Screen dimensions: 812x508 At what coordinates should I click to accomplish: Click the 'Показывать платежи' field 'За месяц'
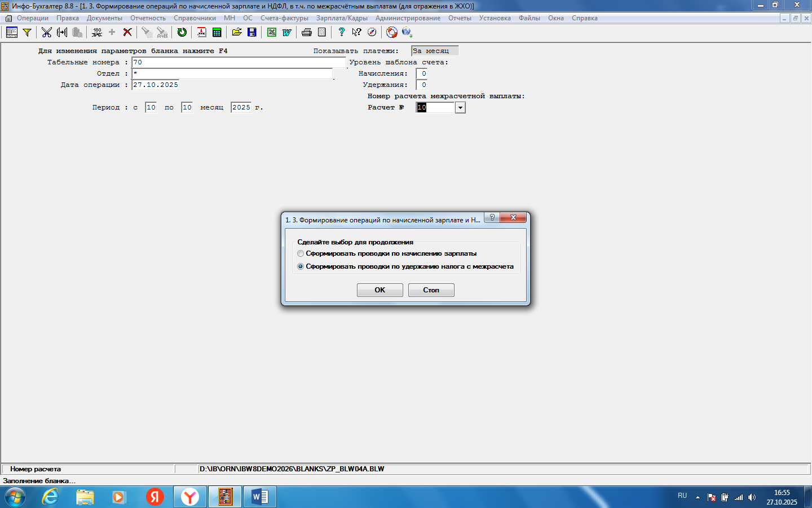[435, 51]
